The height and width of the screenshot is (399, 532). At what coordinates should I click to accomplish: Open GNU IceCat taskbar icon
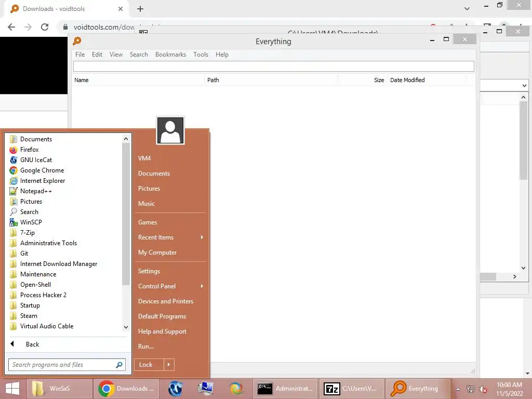(x=176, y=389)
